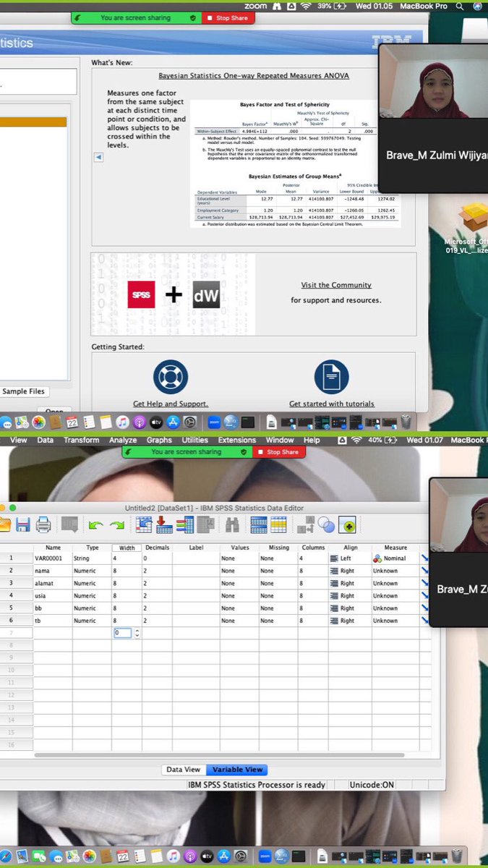Click the Redo arrow in SPSS toolbar
The width and height of the screenshot is (488, 868).
(x=116, y=526)
